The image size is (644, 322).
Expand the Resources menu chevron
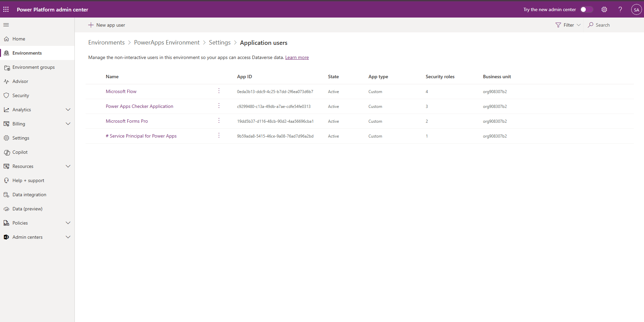pyautogui.click(x=68, y=167)
